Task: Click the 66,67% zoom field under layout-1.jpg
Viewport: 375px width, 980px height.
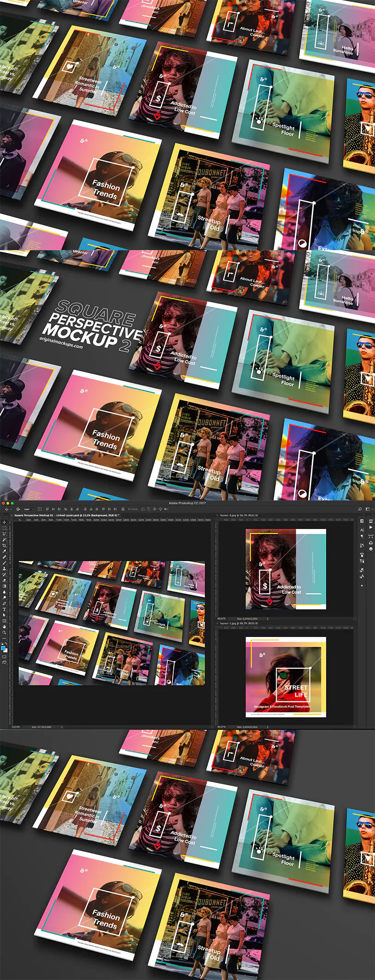Action: (x=222, y=727)
